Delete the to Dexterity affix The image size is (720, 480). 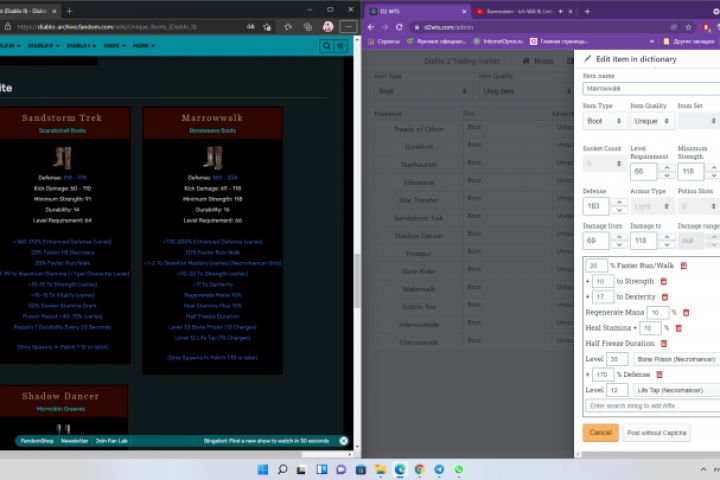(664, 297)
